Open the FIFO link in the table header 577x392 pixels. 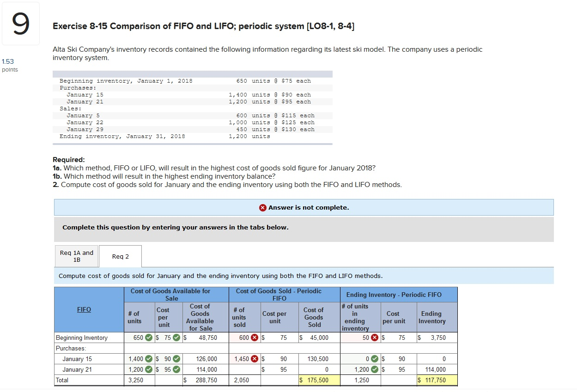(84, 309)
